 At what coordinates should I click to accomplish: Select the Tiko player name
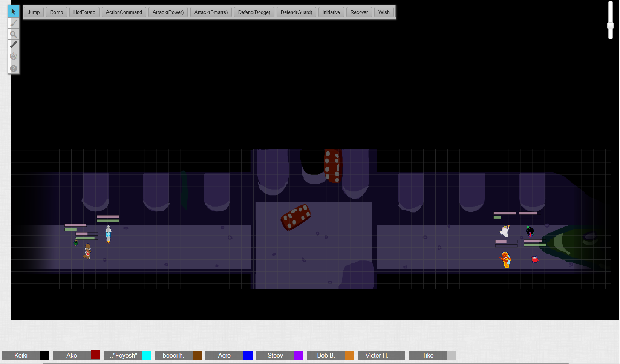[428, 355]
